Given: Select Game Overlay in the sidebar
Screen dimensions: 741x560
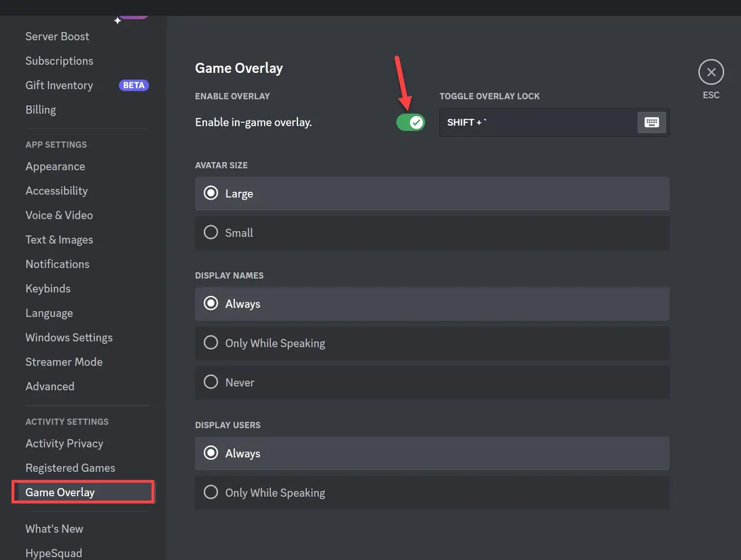Looking at the screenshot, I should coord(83,492).
